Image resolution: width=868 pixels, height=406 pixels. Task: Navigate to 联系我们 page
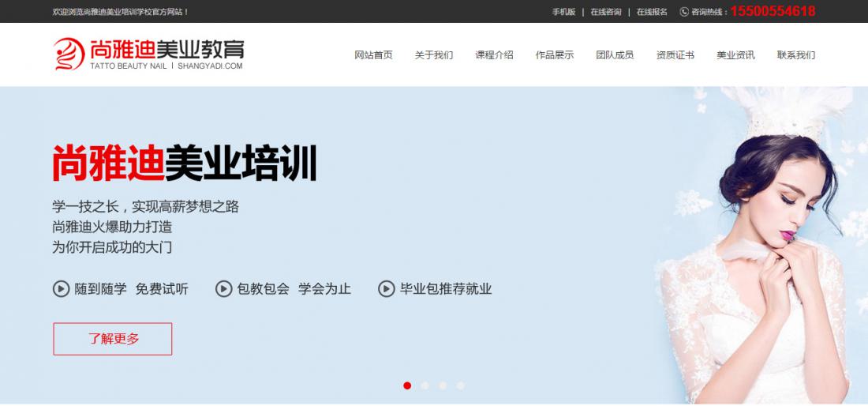point(796,55)
